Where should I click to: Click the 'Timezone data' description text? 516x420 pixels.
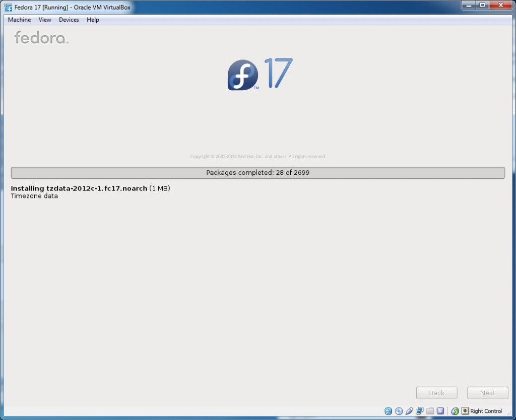34,196
